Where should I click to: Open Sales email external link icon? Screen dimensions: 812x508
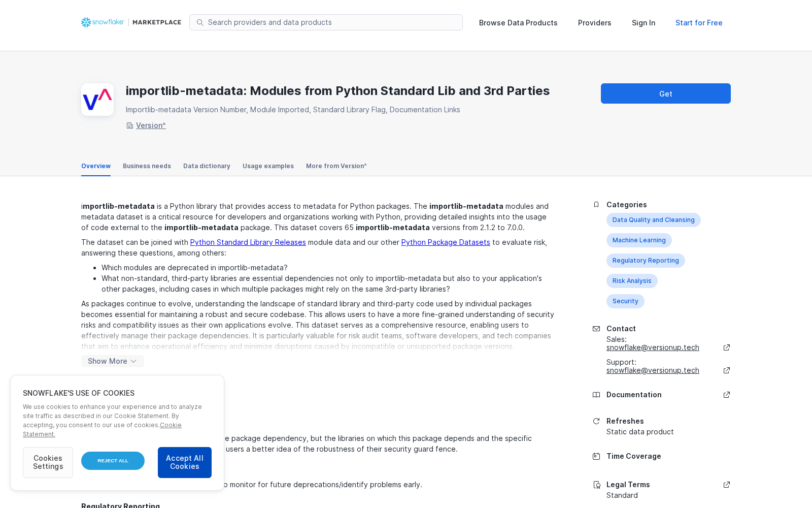coord(727,347)
